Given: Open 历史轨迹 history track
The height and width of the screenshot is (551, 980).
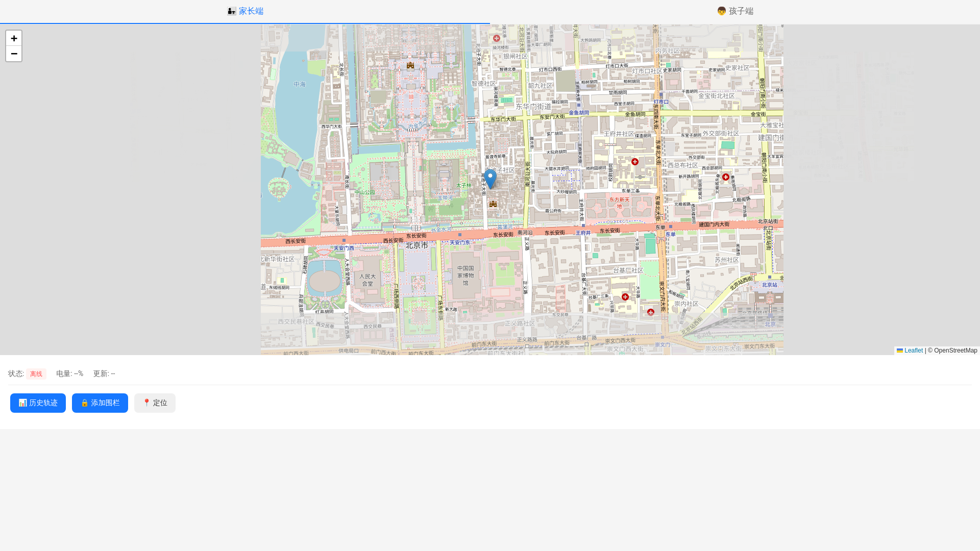Looking at the screenshot, I should (38, 403).
